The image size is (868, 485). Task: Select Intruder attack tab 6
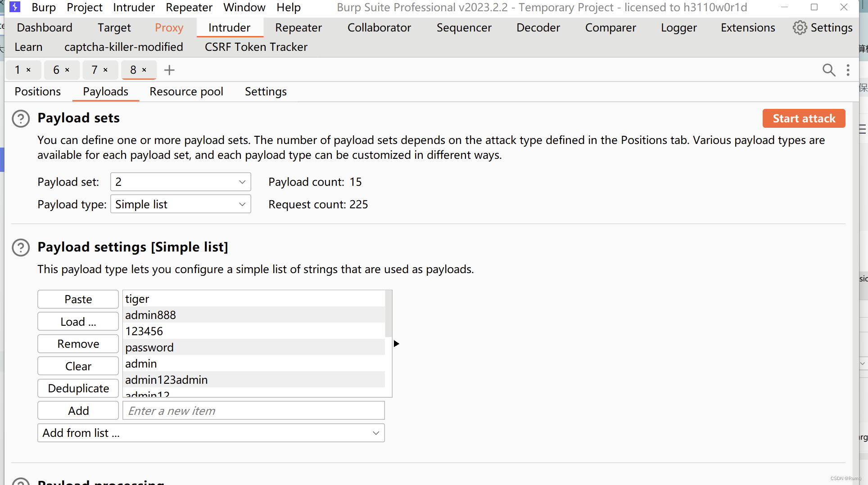56,70
